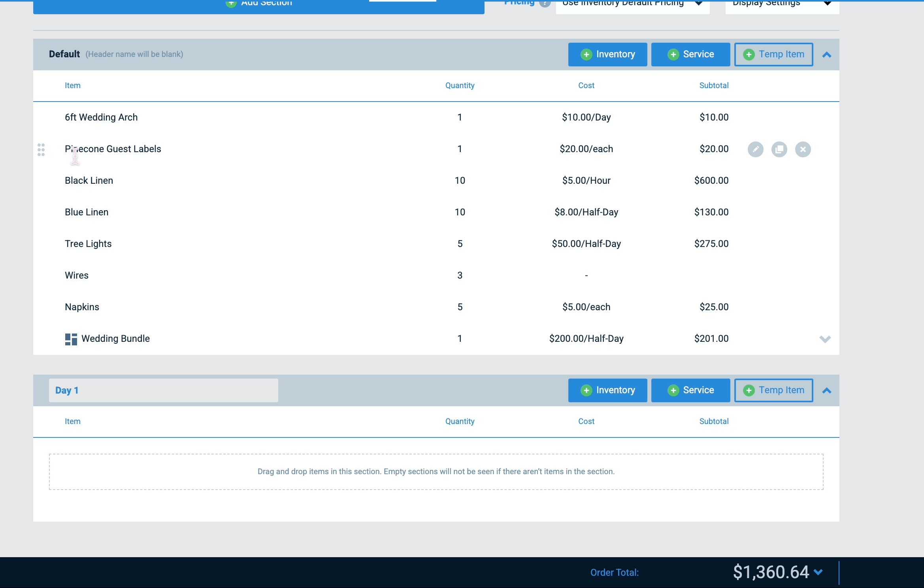Click the $10.00/Day cost of Wedding Arch
Viewport: 924px width, 588px height.
point(586,117)
